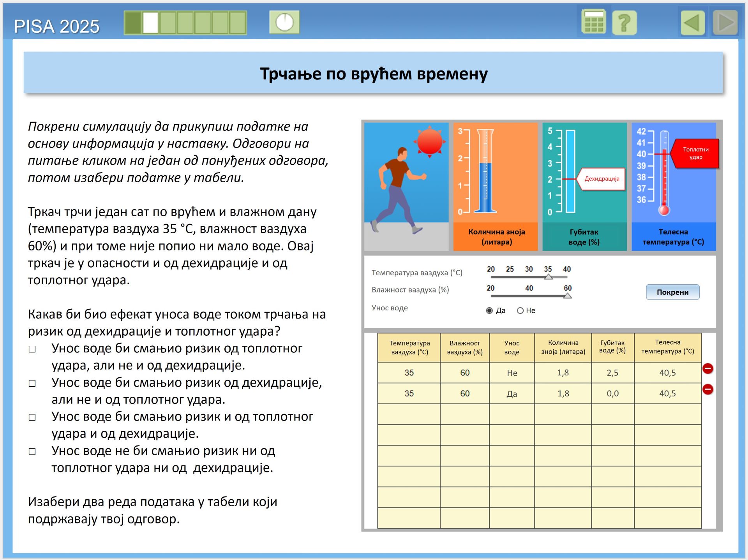Jump to second progress bar segment
Image resolution: width=748 pixels, height=560 pixels.
coord(151,23)
